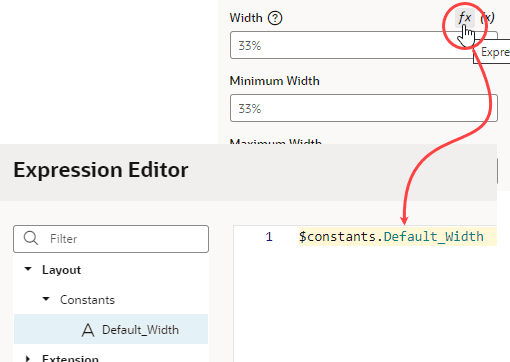
Task: Select the Layout label in the tree
Action: click(61, 270)
